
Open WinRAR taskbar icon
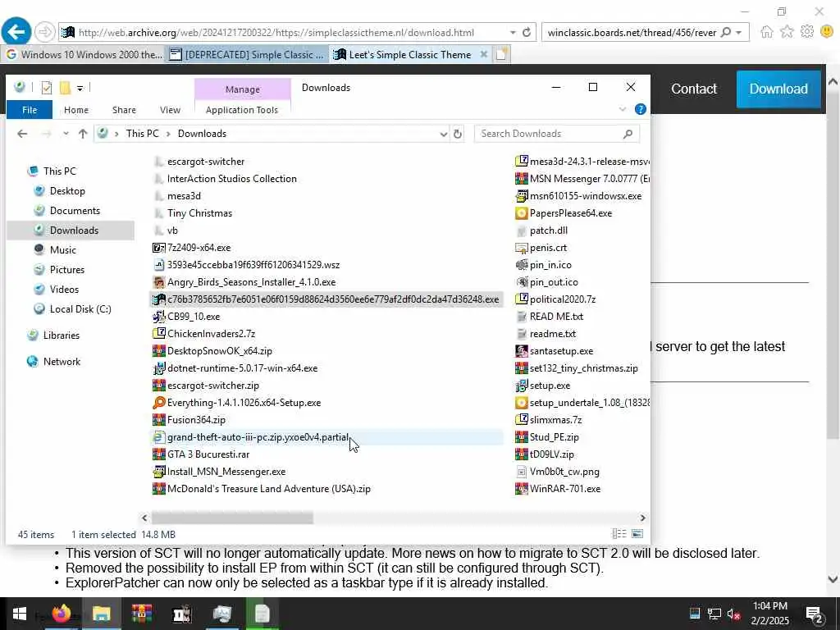click(x=141, y=614)
